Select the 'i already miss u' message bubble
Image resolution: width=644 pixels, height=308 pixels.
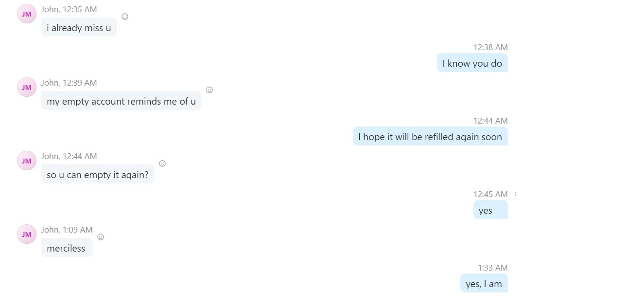pos(79,28)
